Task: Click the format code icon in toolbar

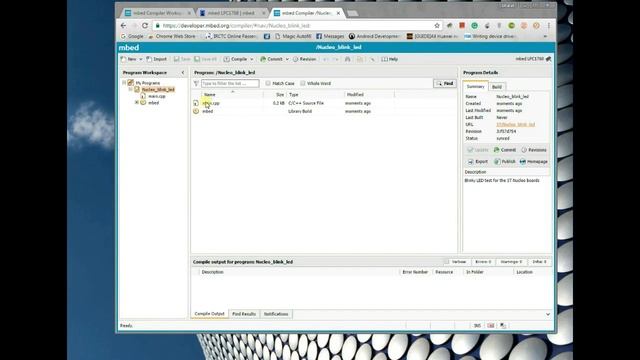Action: [360, 59]
